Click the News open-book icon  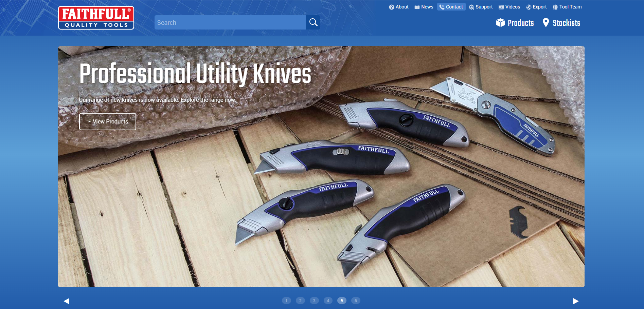[x=417, y=7]
